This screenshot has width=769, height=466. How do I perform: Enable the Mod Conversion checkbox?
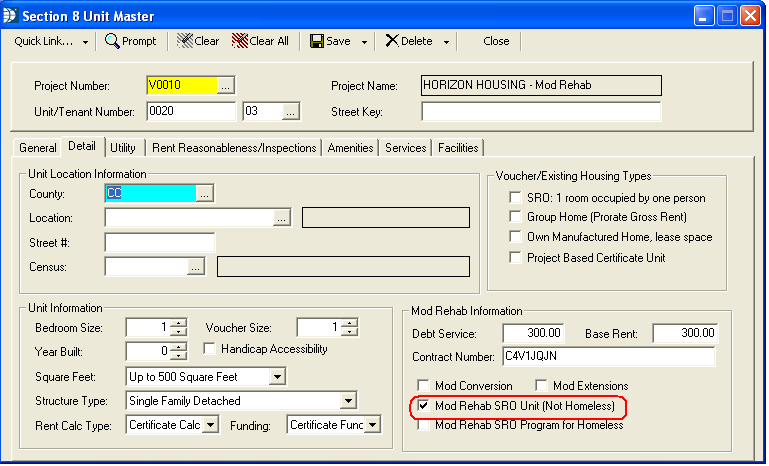[423, 386]
